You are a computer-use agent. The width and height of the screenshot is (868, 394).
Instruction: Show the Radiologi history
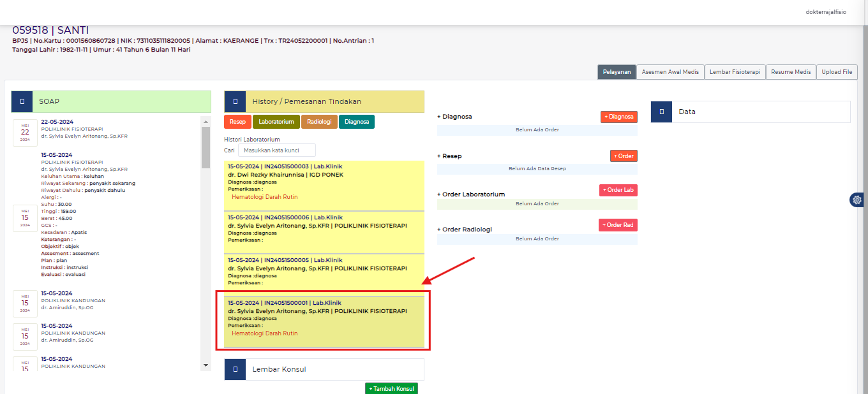319,122
